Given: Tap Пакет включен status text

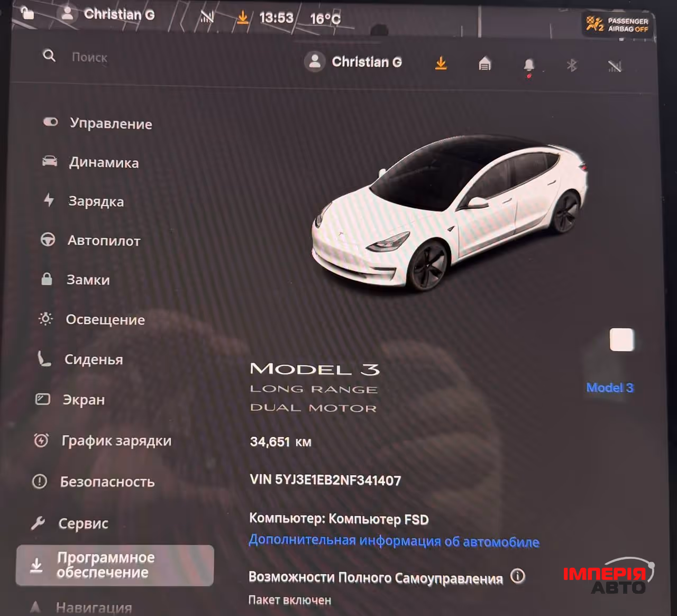Looking at the screenshot, I should 290,600.
